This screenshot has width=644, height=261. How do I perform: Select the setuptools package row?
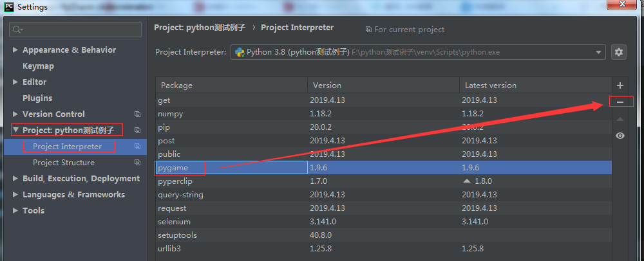pyautogui.click(x=384, y=235)
